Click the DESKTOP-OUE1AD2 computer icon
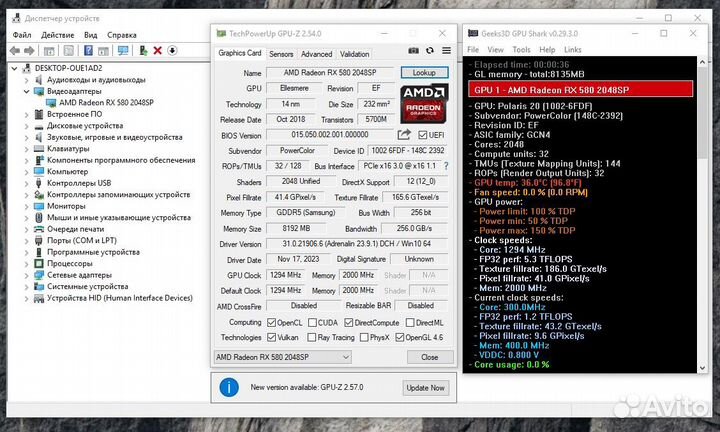The height and width of the screenshot is (432, 720). tap(27, 68)
